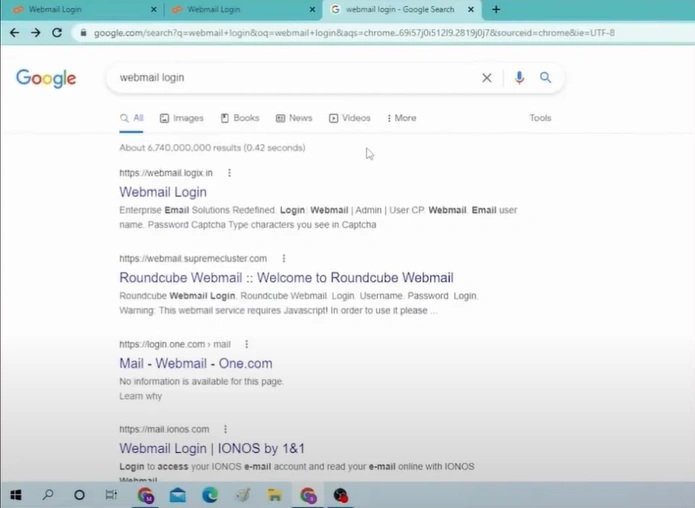
Task: Reload the Google search page
Action: [57, 32]
